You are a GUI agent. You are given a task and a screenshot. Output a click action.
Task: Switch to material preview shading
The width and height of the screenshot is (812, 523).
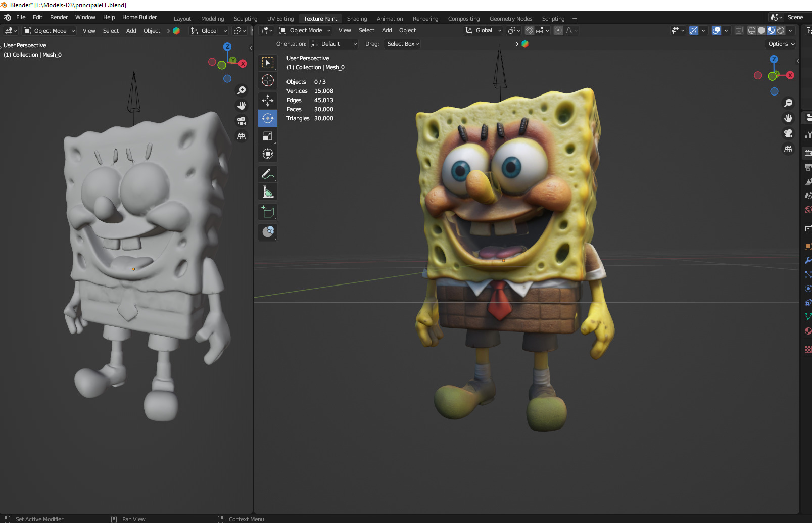pyautogui.click(x=771, y=30)
